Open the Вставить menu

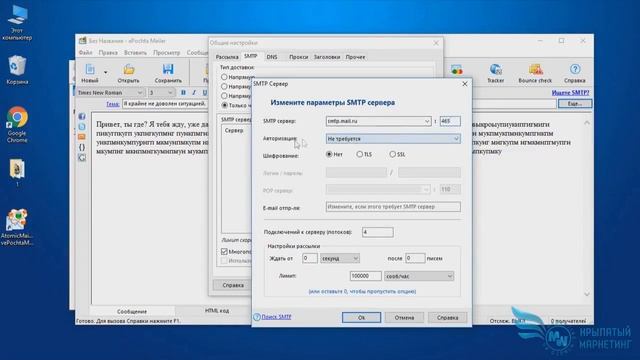135,53
